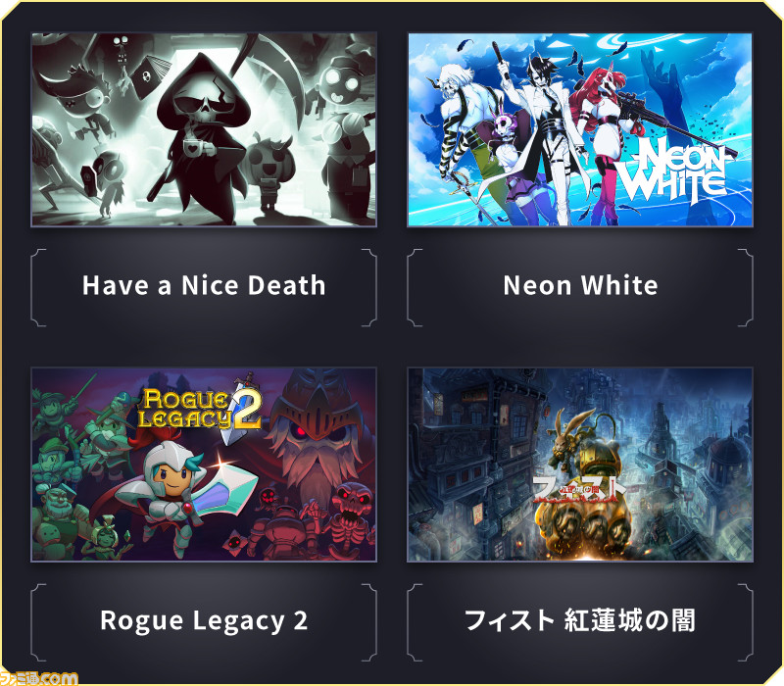784x686 pixels.
Task: Click the Neon White logo in artwork
Action: click(x=675, y=170)
